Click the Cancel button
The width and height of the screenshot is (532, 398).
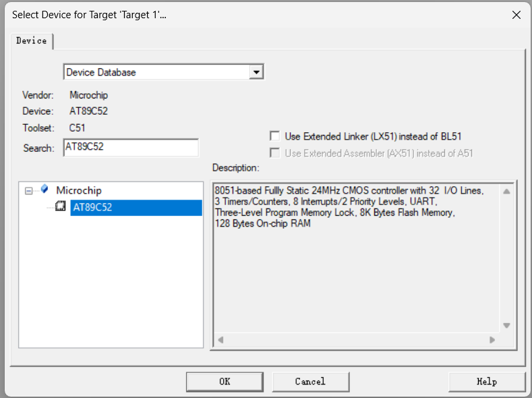[310, 382]
